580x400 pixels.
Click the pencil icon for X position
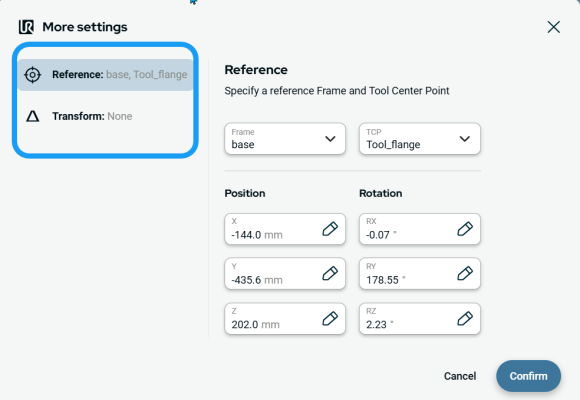330,229
